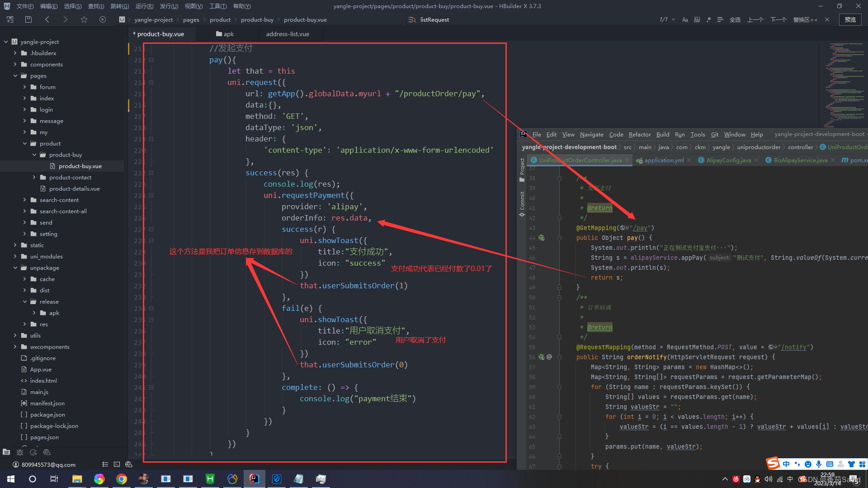
Task: Click the run play icon in toolbar
Action: pos(103,19)
